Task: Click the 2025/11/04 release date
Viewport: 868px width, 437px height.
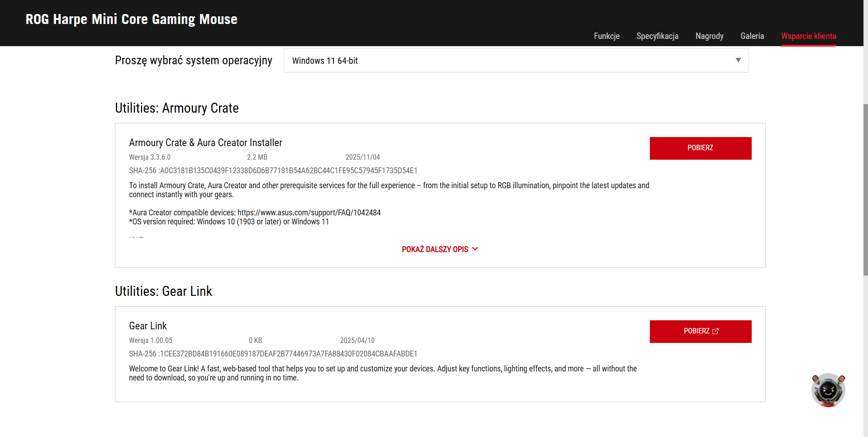Action: pyautogui.click(x=363, y=157)
